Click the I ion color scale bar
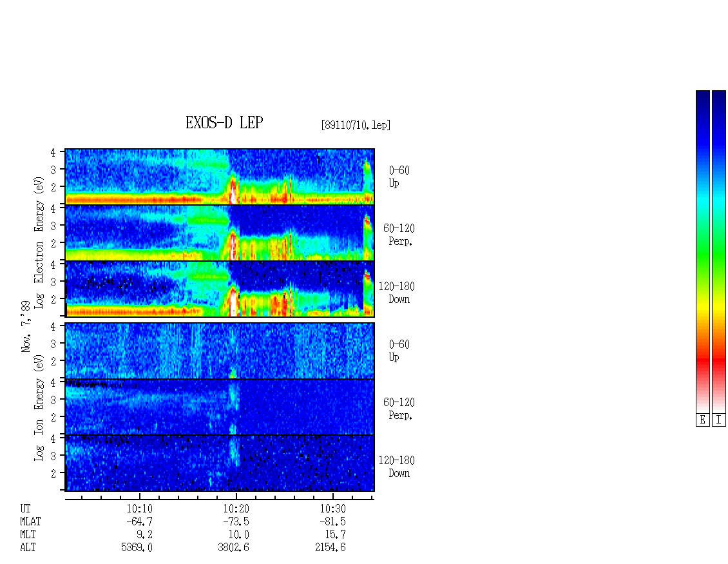Viewport: 728px width, 564px height. point(719,251)
